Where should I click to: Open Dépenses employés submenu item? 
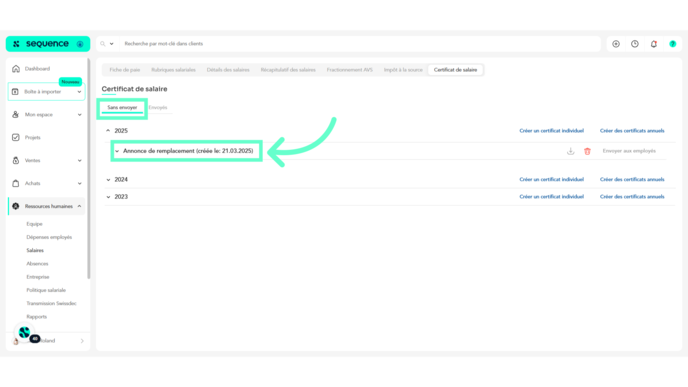tap(49, 237)
